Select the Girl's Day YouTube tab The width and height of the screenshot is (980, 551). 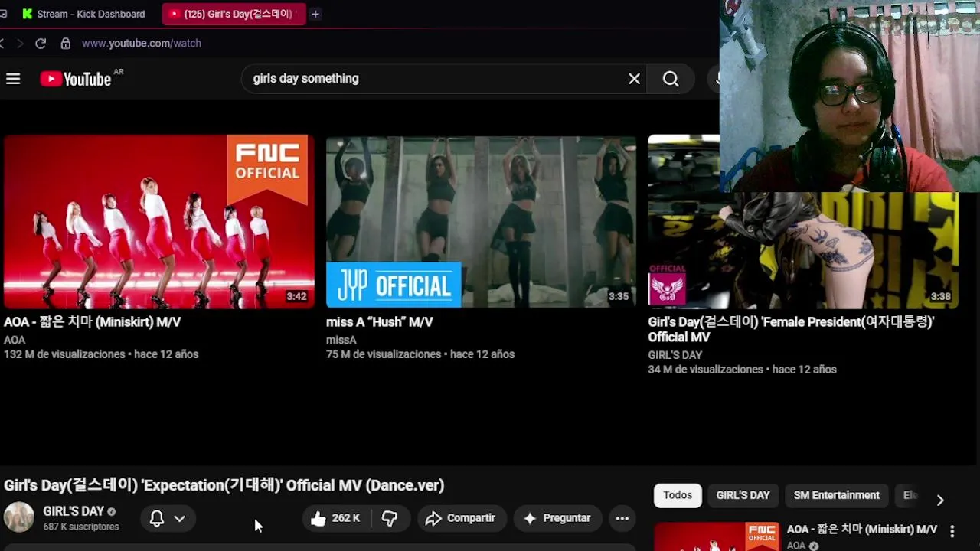(234, 14)
